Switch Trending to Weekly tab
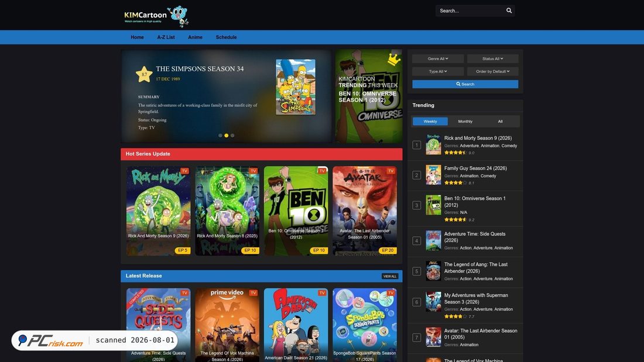This screenshot has width=644, height=362. tap(430, 122)
